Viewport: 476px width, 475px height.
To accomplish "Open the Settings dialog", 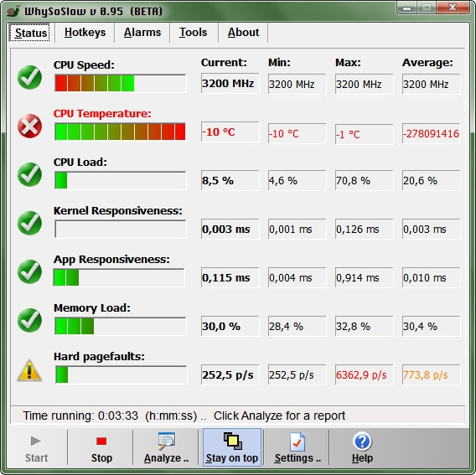I will point(297,448).
